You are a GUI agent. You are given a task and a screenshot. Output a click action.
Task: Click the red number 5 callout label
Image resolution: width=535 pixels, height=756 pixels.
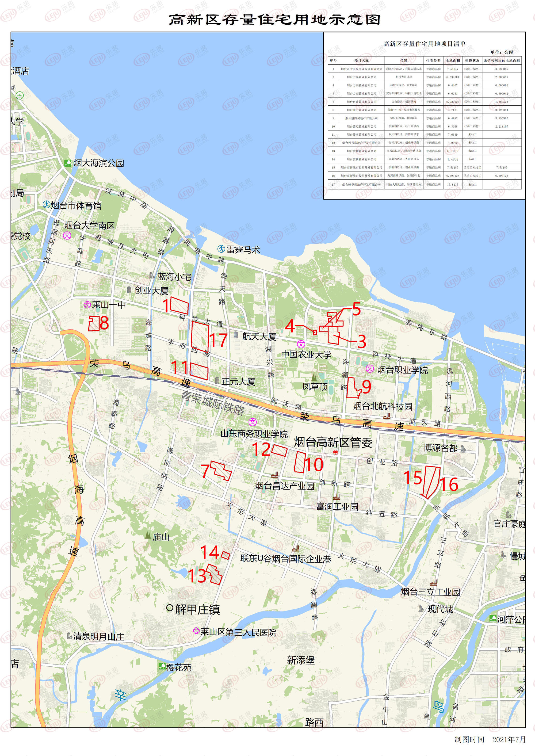357,309
